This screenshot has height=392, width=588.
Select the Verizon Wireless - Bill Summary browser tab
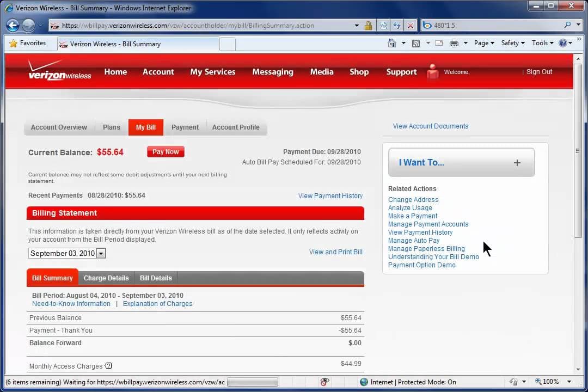pyautogui.click(x=138, y=44)
